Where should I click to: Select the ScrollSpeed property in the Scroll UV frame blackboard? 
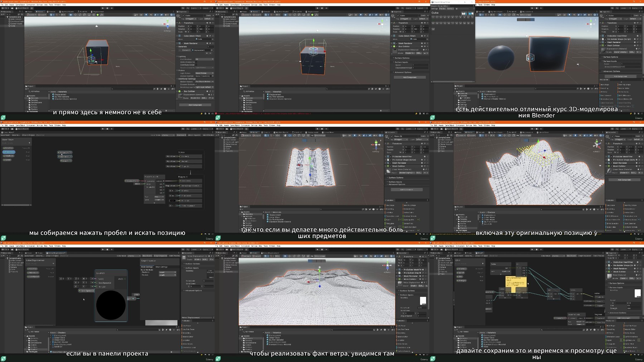coord(33,277)
